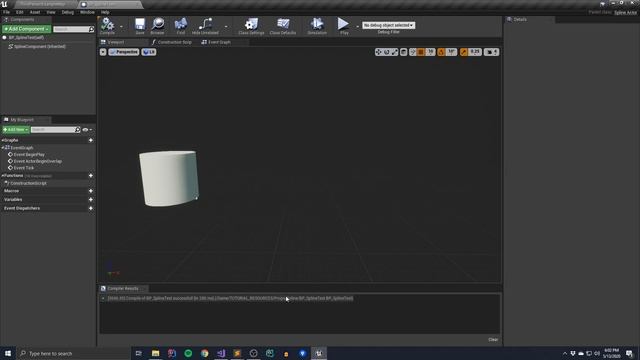Add a new event dispatcher with plus icon
The width and height of the screenshot is (640, 360).
click(x=91, y=208)
